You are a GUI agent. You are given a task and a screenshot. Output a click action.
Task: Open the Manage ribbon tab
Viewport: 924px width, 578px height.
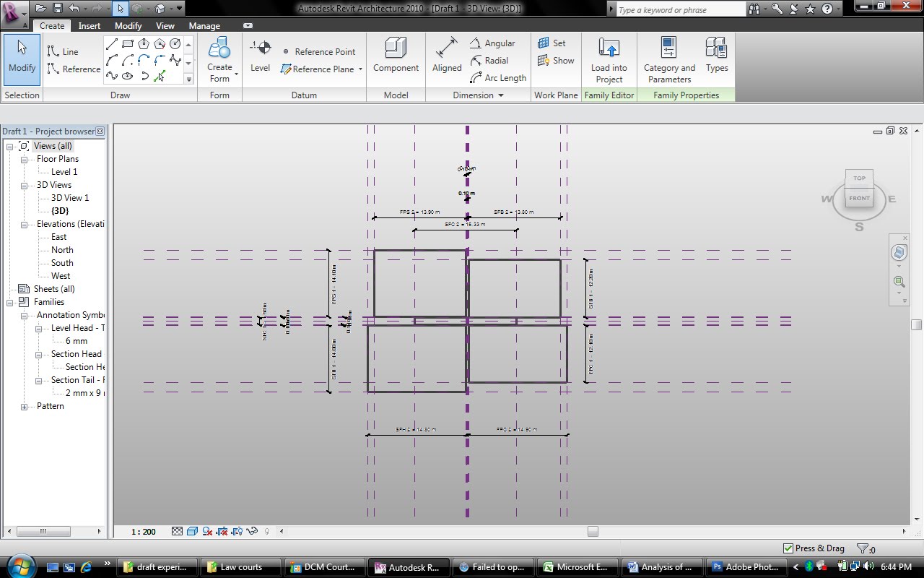pyautogui.click(x=204, y=25)
